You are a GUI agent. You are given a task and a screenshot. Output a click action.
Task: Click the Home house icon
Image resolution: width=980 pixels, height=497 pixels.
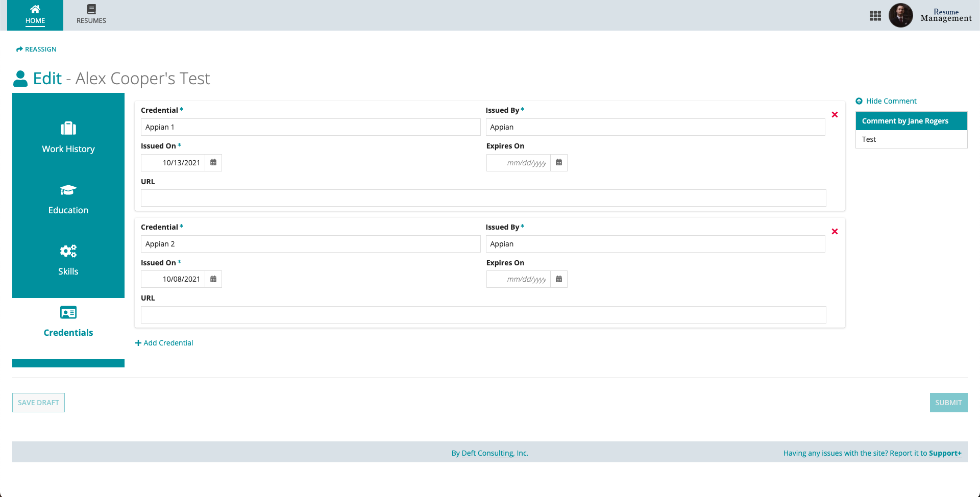[x=35, y=9]
